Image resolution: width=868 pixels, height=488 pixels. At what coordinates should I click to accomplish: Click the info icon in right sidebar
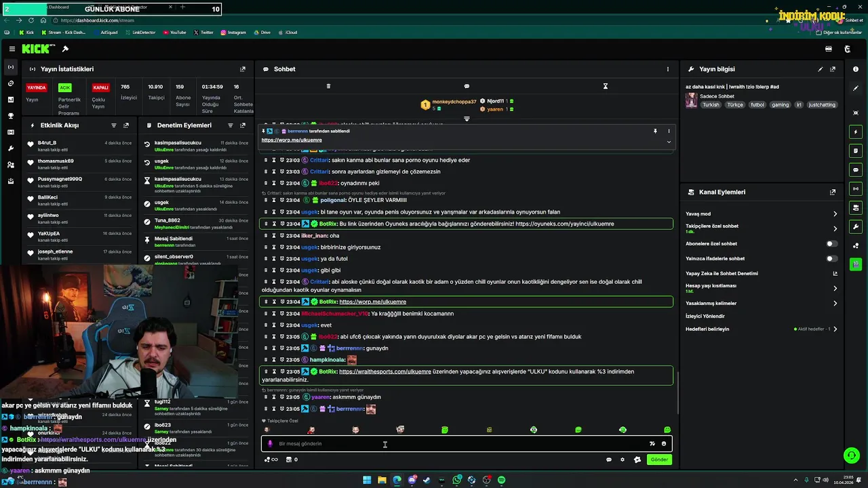point(856,69)
